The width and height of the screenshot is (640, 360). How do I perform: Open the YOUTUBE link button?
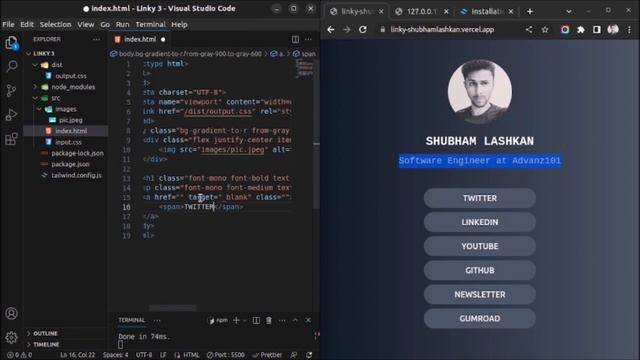click(480, 246)
